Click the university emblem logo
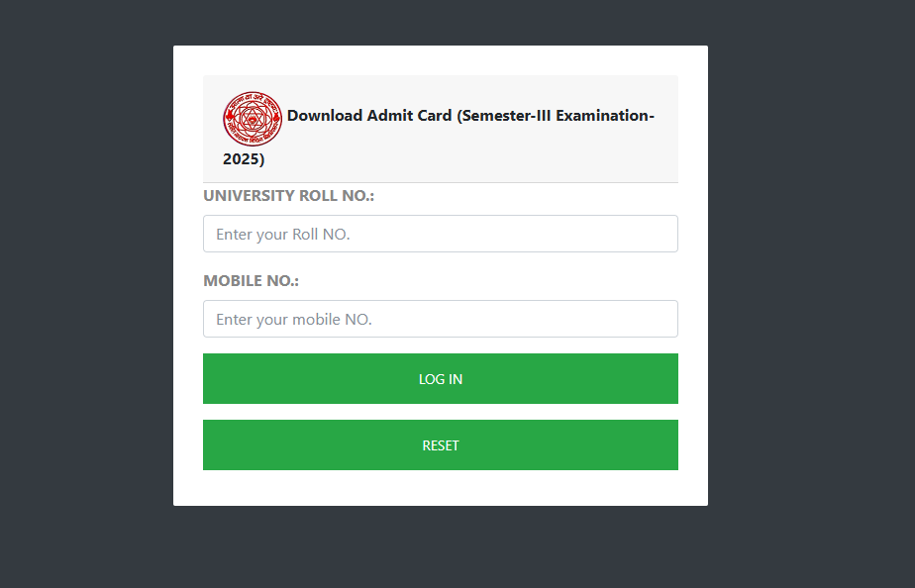The width and height of the screenshot is (915, 588). point(253,119)
